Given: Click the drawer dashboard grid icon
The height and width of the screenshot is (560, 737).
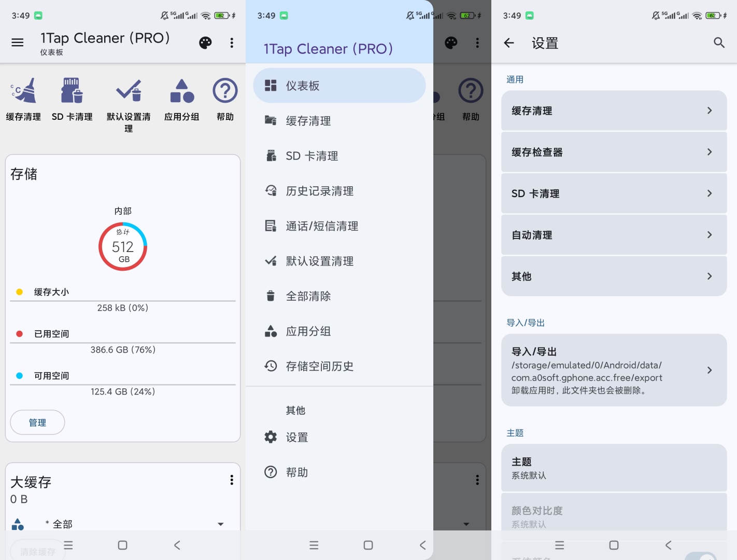Looking at the screenshot, I should (271, 86).
